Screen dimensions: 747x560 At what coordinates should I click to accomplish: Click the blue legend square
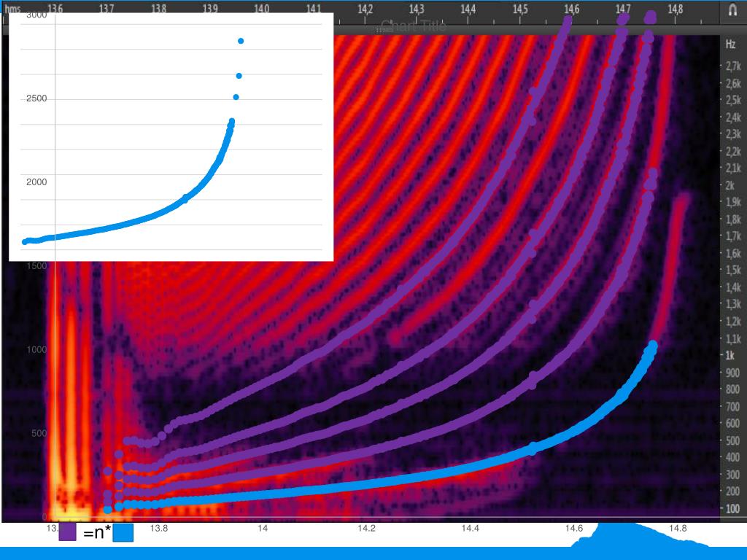(123, 533)
